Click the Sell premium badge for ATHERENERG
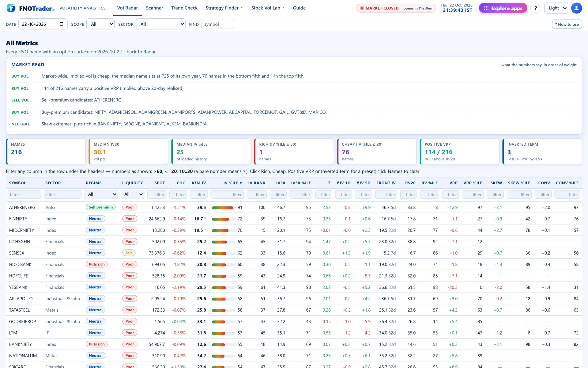Image resolution: width=588 pixels, height=368 pixels. (101, 207)
